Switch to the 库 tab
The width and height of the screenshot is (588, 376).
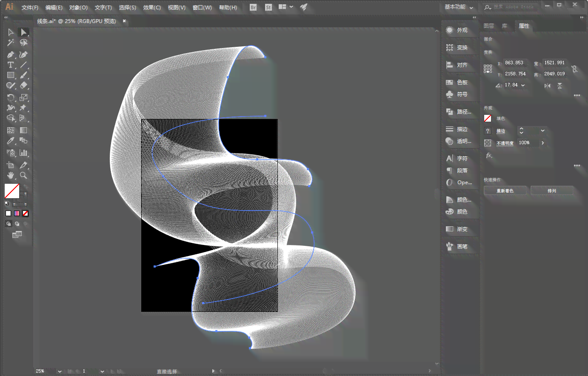pos(504,26)
